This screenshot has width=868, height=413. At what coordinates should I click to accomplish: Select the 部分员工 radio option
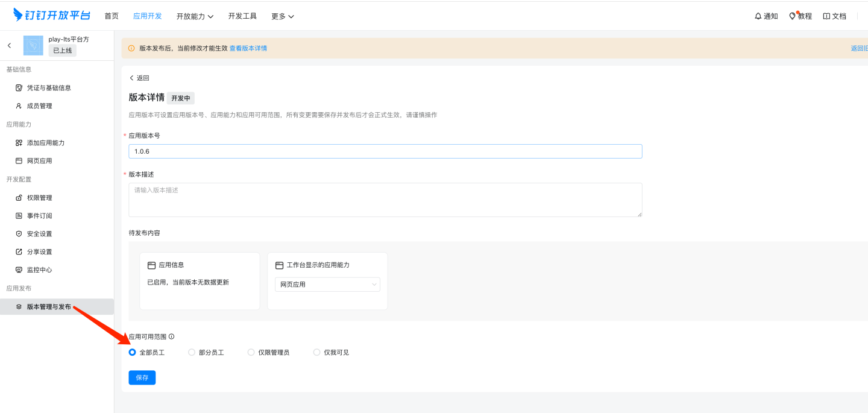coord(192,352)
